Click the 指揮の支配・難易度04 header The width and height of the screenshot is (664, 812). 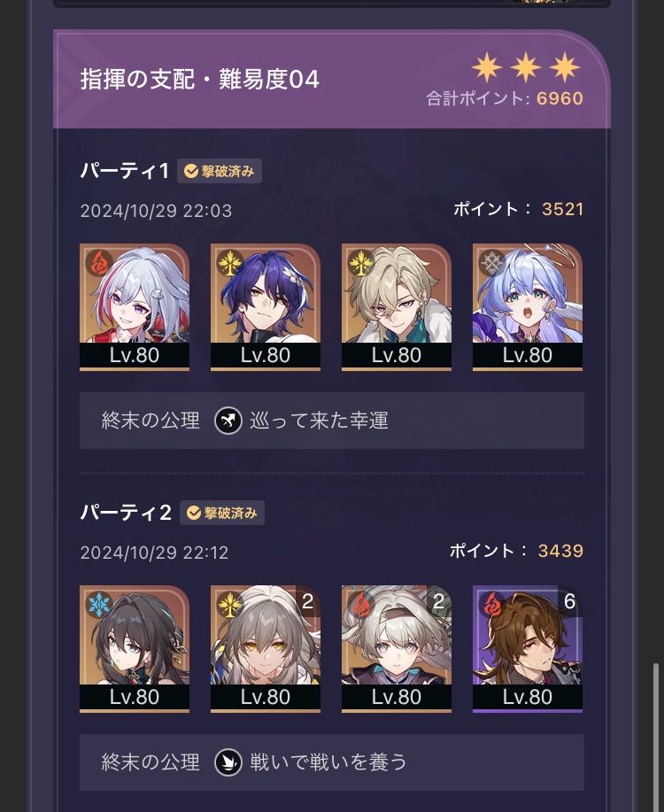tap(200, 79)
